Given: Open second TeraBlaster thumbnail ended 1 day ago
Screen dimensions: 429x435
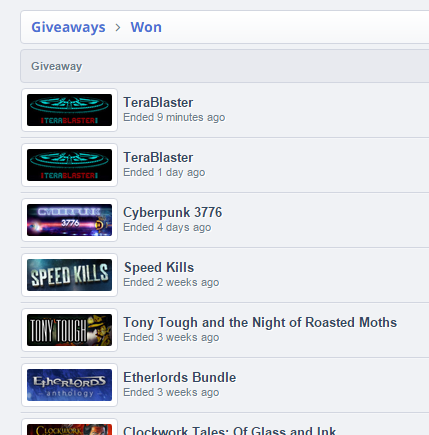Looking at the screenshot, I should [69, 165].
